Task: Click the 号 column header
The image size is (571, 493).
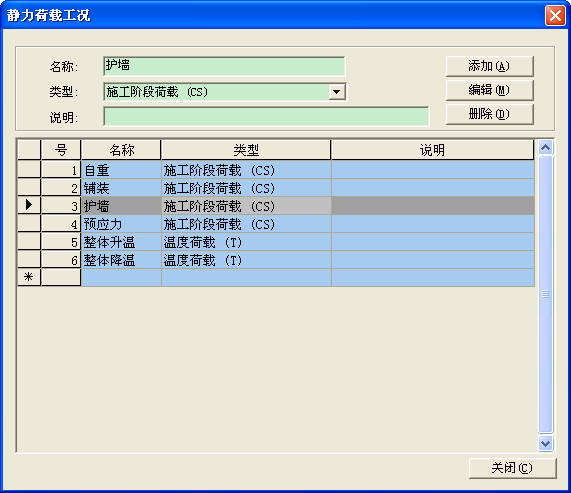Action: [61, 150]
